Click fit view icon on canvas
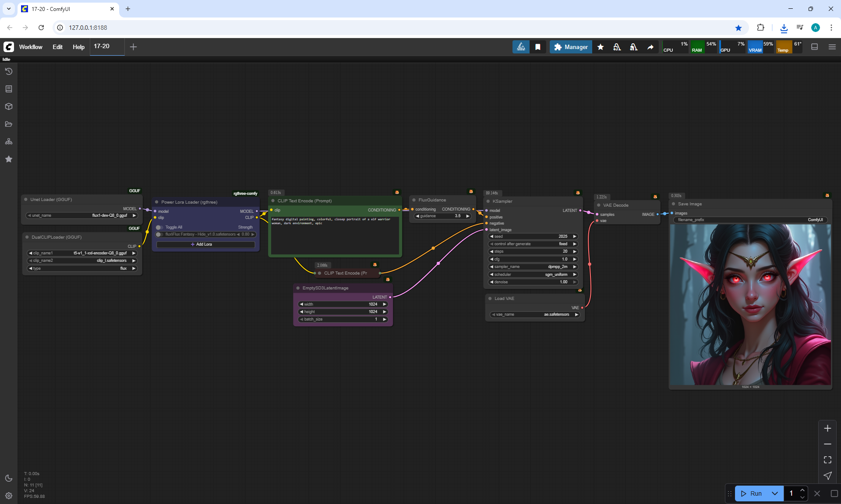 click(x=827, y=460)
